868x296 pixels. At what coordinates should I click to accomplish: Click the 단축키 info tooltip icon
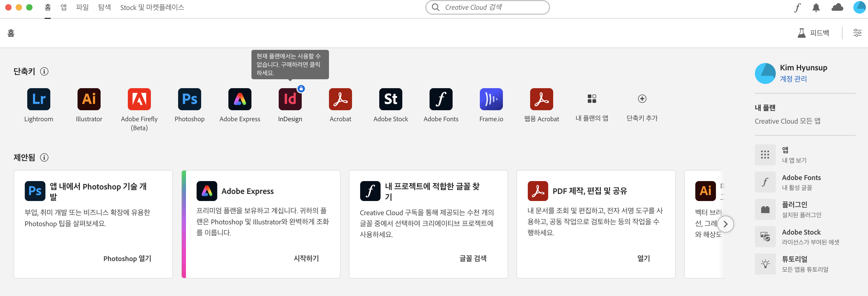[x=44, y=71]
